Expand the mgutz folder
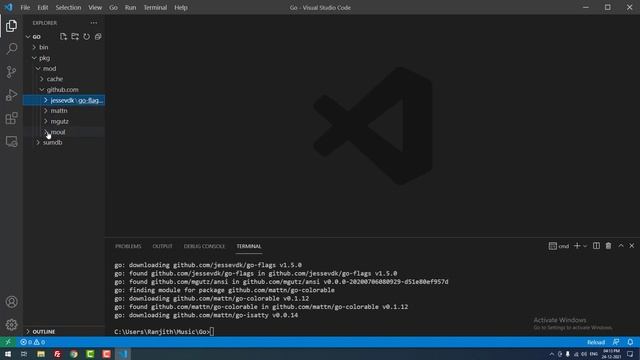640x360 pixels. coord(63,121)
